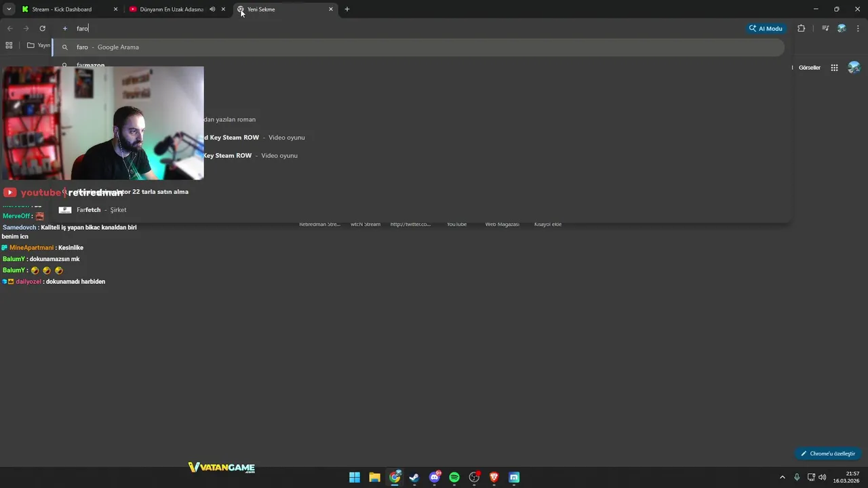
Task: Reload the page with the refresh icon
Action: pos(42,28)
